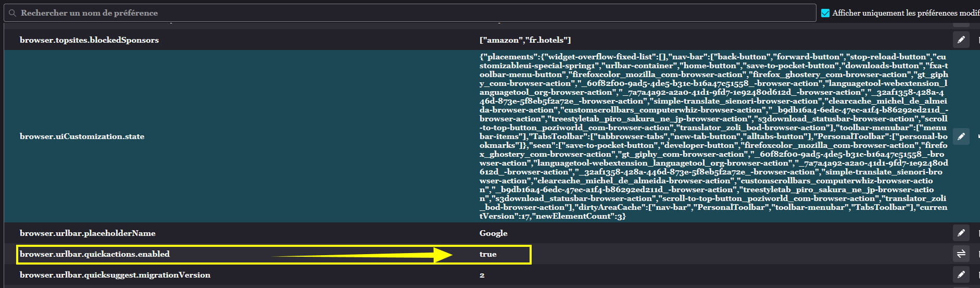Click the migrationVersion value '2'

(x=482, y=275)
